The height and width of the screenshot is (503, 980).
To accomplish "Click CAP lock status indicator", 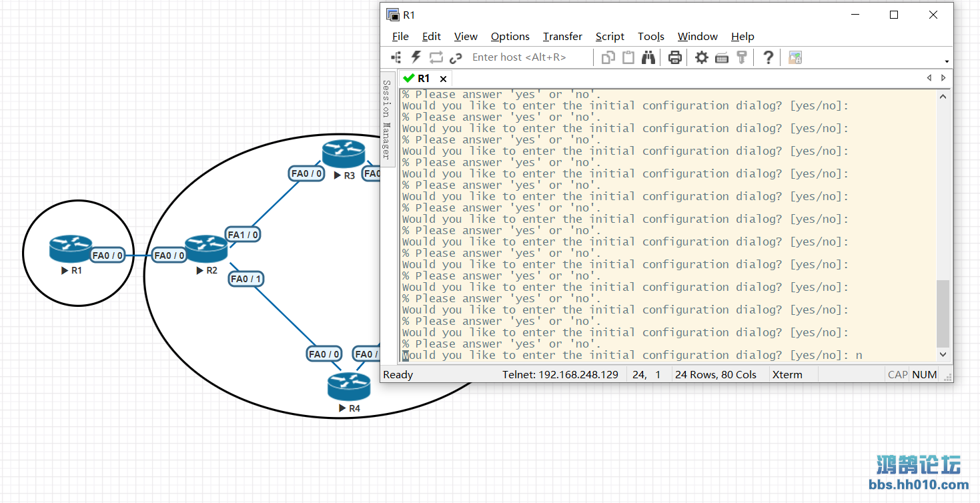I will [898, 375].
